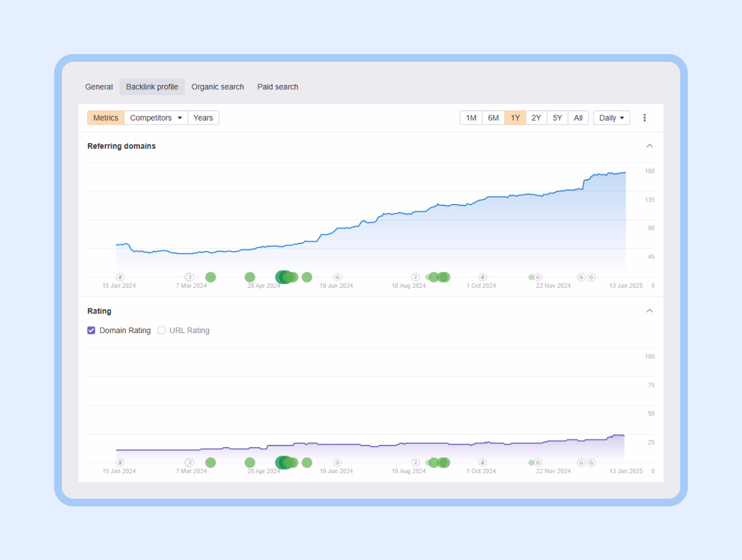Click the G marker above 19 Jun 2024 in Referring domains
742x560 pixels.
click(x=338, y=277)
